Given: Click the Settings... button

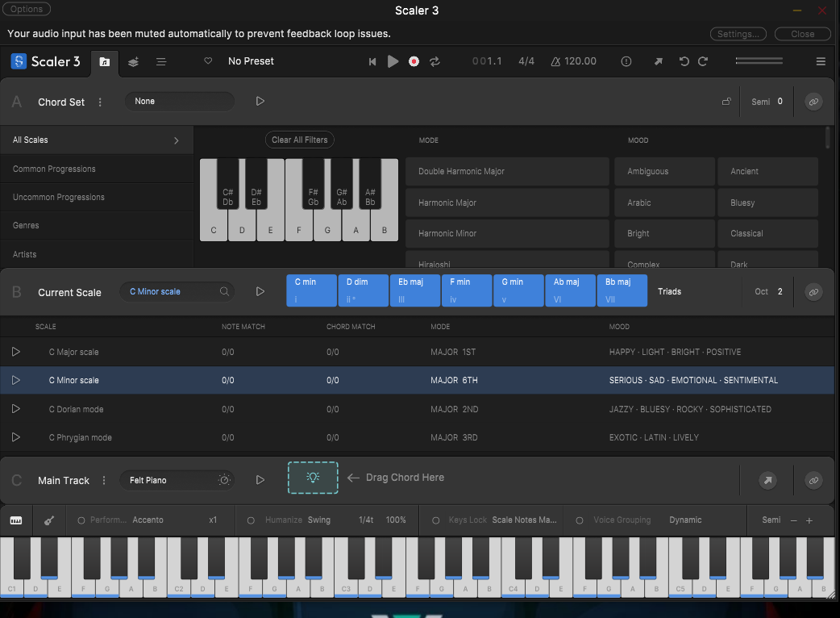Looking at the screenshot, I should 738,34.
